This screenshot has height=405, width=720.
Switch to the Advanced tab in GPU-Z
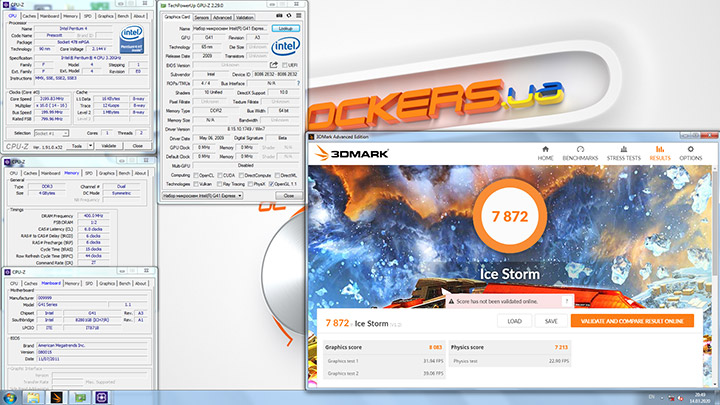pos(222,17)
